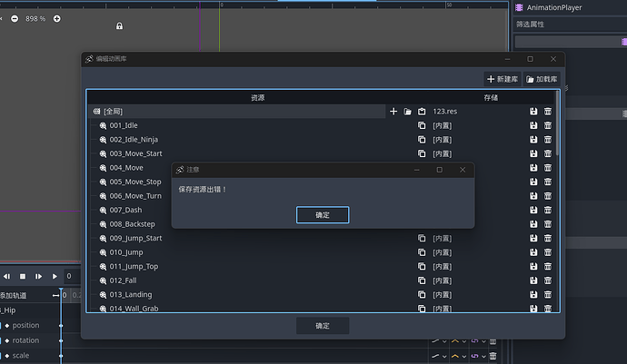
Task: Click 确定 in the save error alert
Action: click(323, 215)
